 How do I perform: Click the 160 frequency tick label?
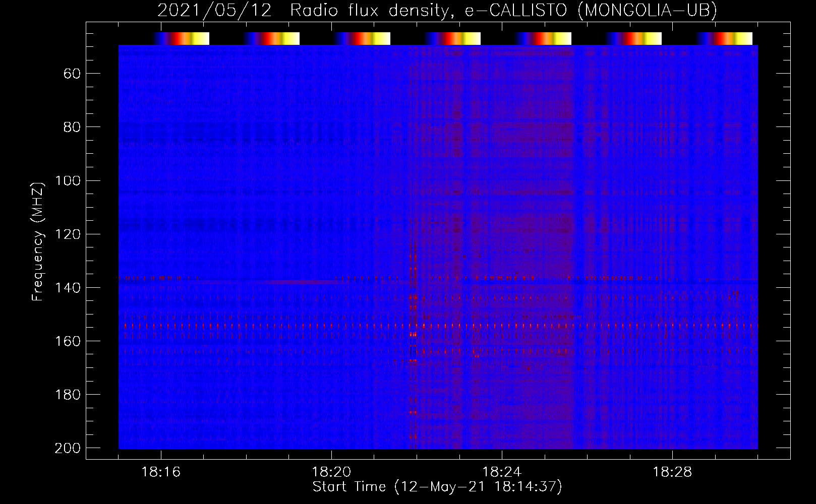[68, 341]
